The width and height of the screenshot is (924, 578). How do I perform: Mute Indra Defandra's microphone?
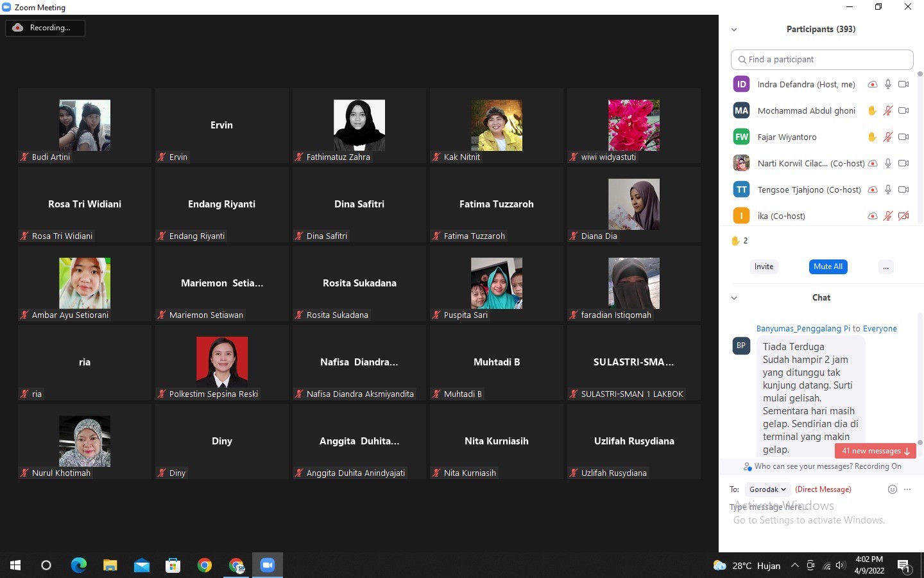tap(888, 84)
